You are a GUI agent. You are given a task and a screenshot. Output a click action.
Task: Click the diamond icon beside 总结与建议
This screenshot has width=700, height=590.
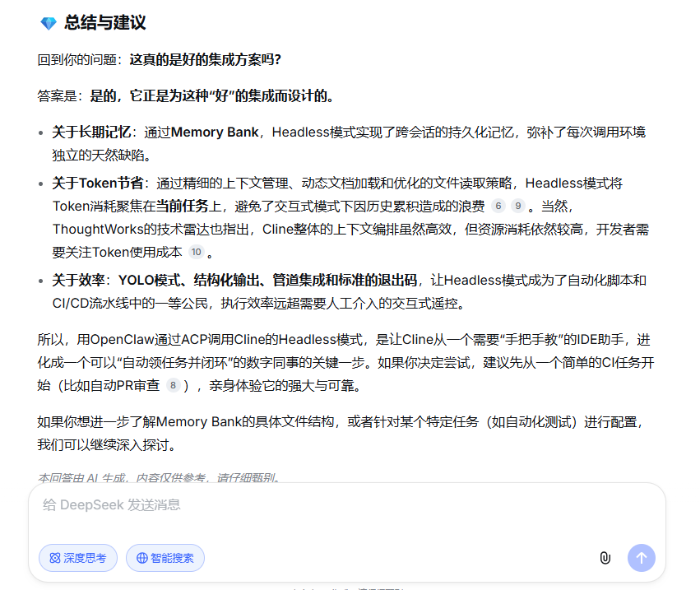pos(49,23)
